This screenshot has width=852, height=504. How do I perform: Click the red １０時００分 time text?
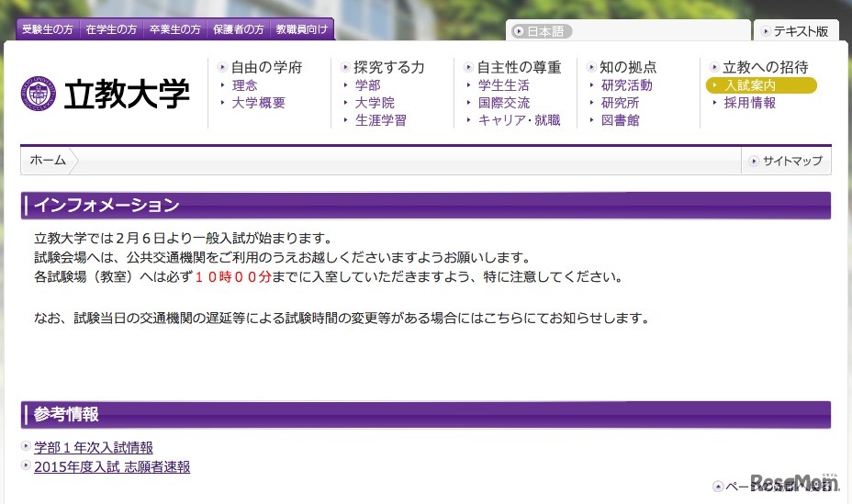click(x=232, y=277)
